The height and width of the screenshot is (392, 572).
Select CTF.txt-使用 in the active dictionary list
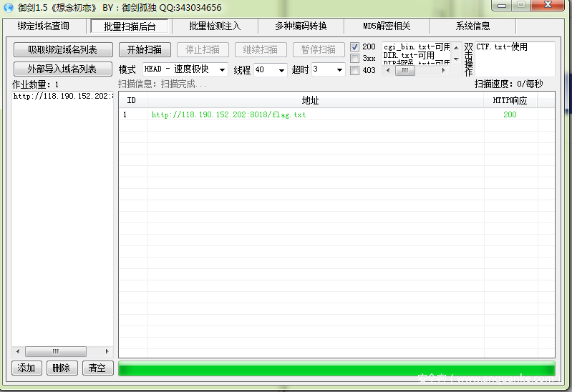pos(502,47)
